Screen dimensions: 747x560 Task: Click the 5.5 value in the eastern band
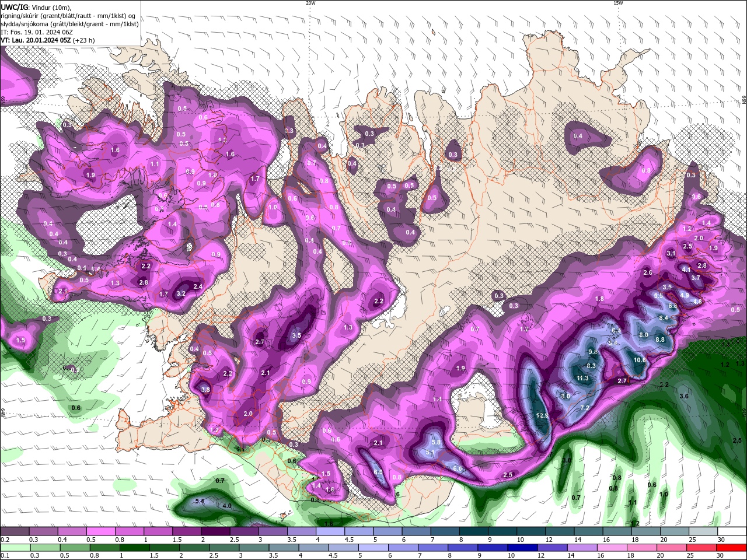coord(658,296)
